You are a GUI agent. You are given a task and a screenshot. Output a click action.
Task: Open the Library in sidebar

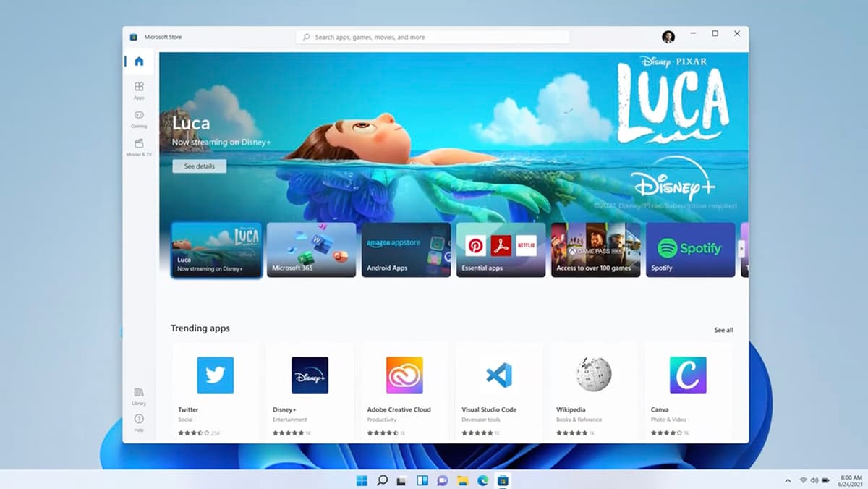[139, 395]
